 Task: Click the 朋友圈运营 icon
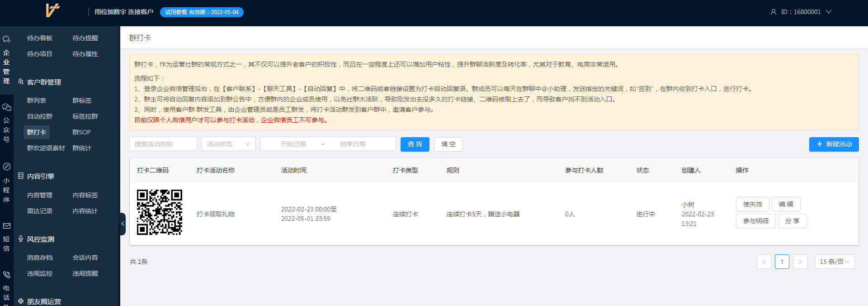21,301
